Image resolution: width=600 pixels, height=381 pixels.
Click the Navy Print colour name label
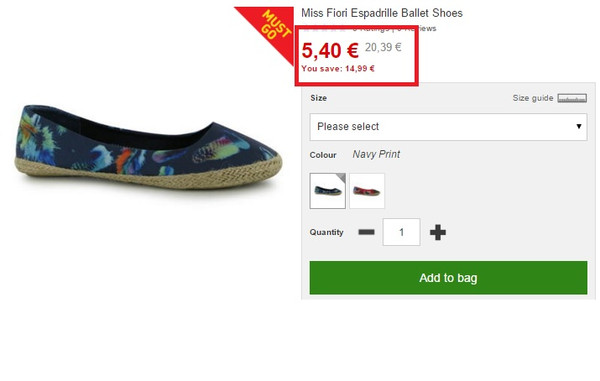tap(376, 155)
